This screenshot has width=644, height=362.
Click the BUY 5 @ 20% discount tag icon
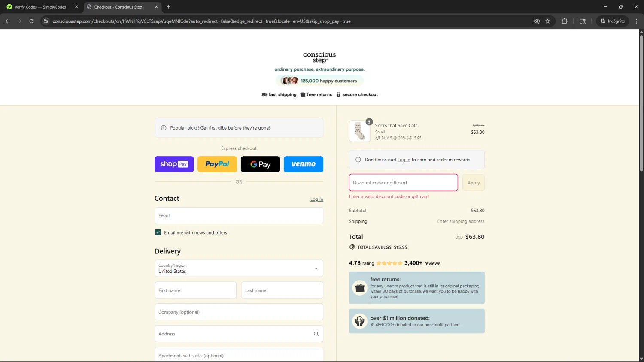(x=378, y=138)
